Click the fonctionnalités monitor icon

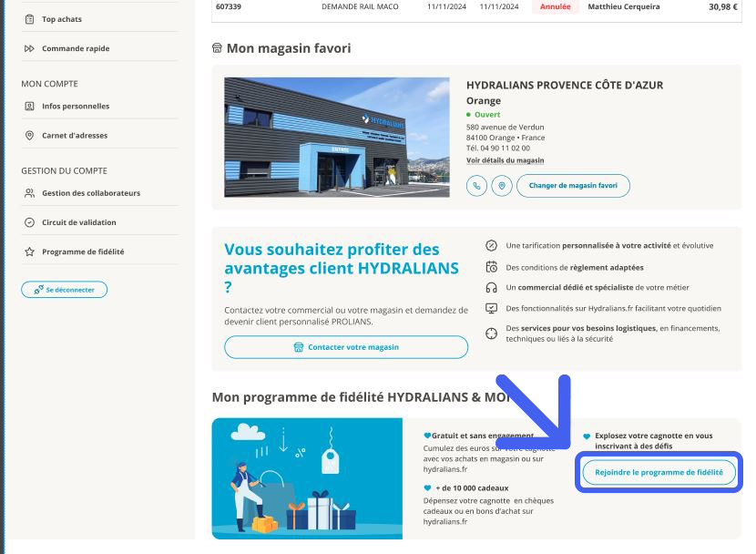coord(491,309)
